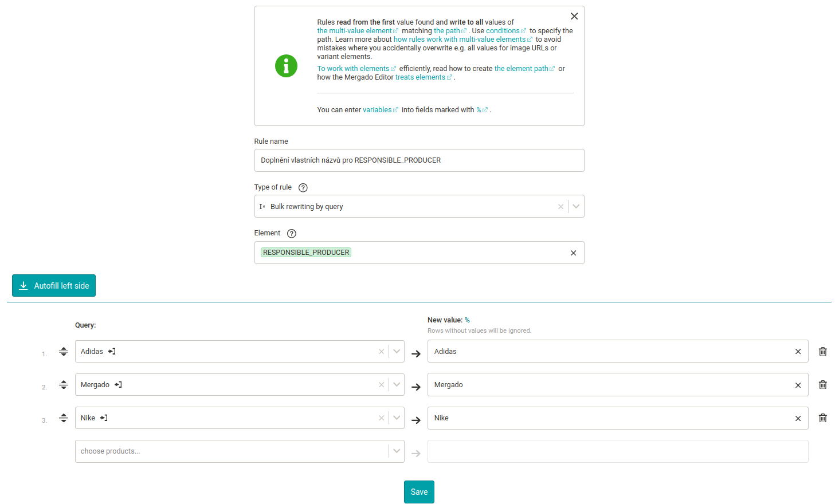Clear the Adidas new value field
Viewport: 839px width, 504px height.
798,352
